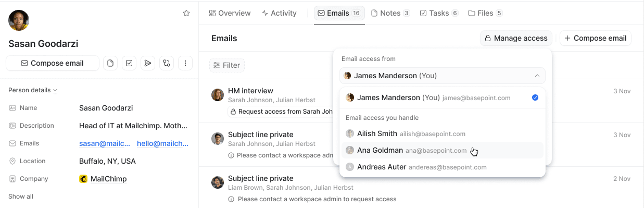Click the HM interview sender avatar

click(218, 95)
